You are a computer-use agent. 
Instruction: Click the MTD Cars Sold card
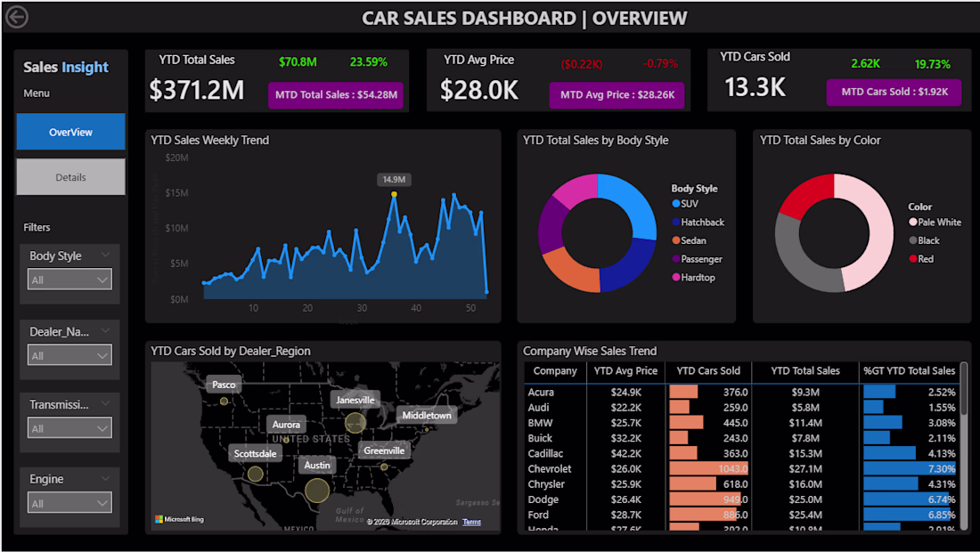(x=894, y=92)
